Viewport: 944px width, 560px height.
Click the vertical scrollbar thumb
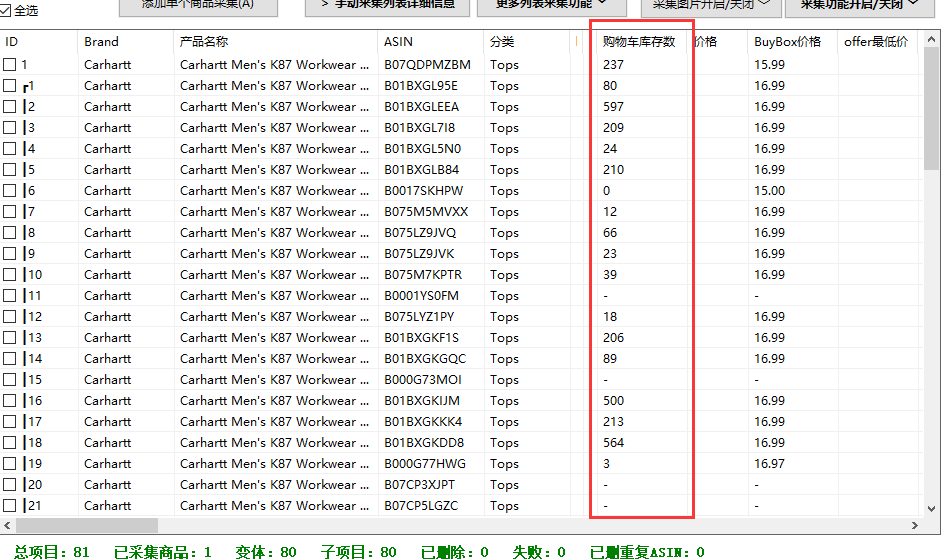click(931, 108)
